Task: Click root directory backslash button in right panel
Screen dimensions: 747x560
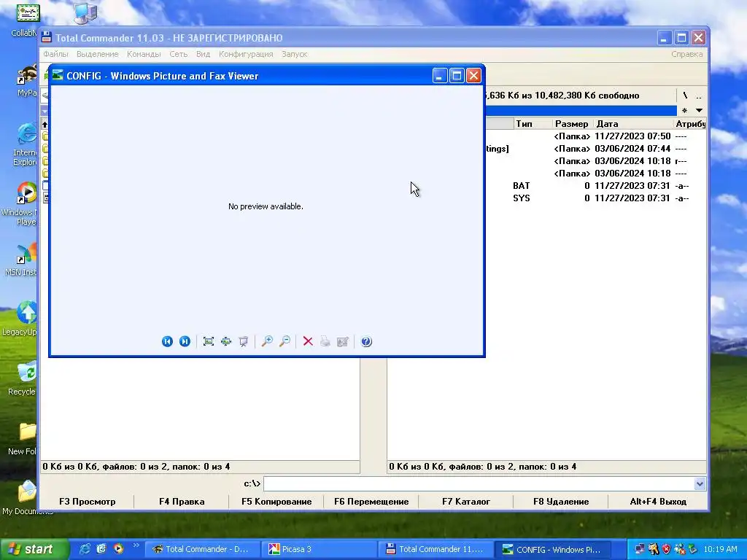Action: [685, 96]
